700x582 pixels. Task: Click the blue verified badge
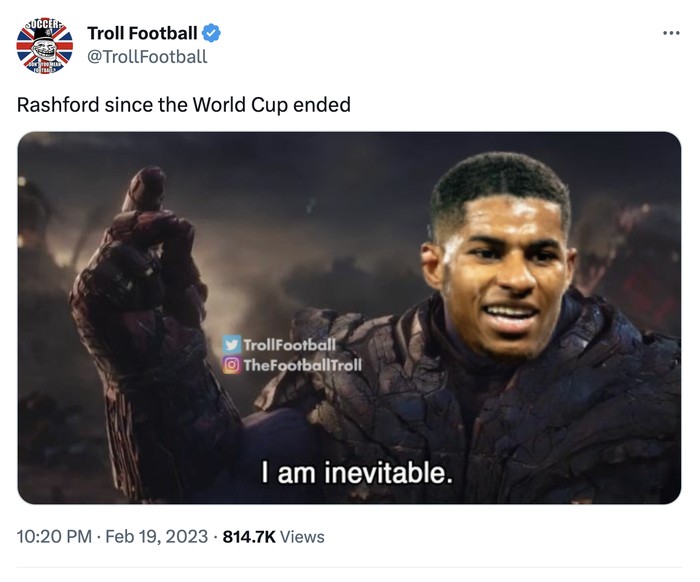(x=211, y=33)
